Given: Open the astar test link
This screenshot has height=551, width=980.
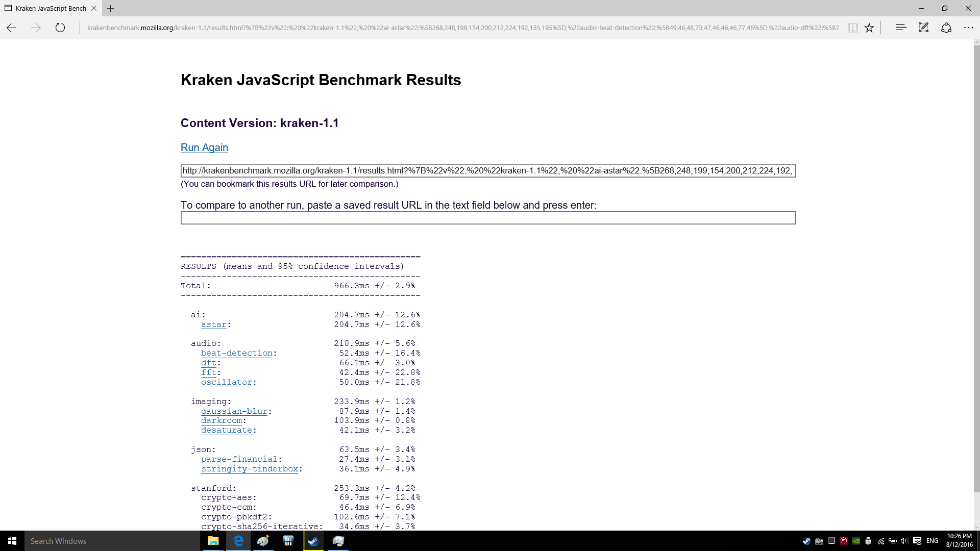Looking at the screenshot, I should [x=213, y=324].
